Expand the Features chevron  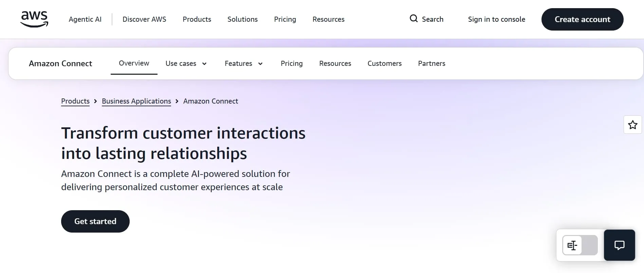(260, 64)
